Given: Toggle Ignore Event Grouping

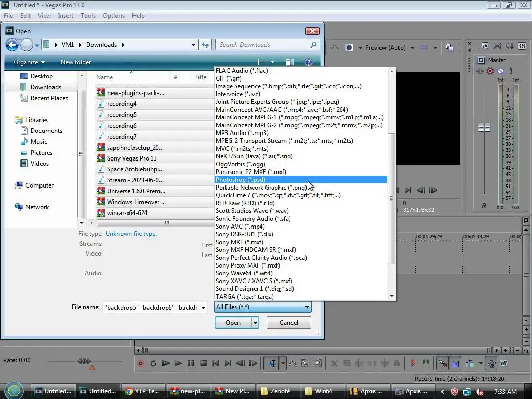Looking at the screenshot, I should tap(504, 363).
